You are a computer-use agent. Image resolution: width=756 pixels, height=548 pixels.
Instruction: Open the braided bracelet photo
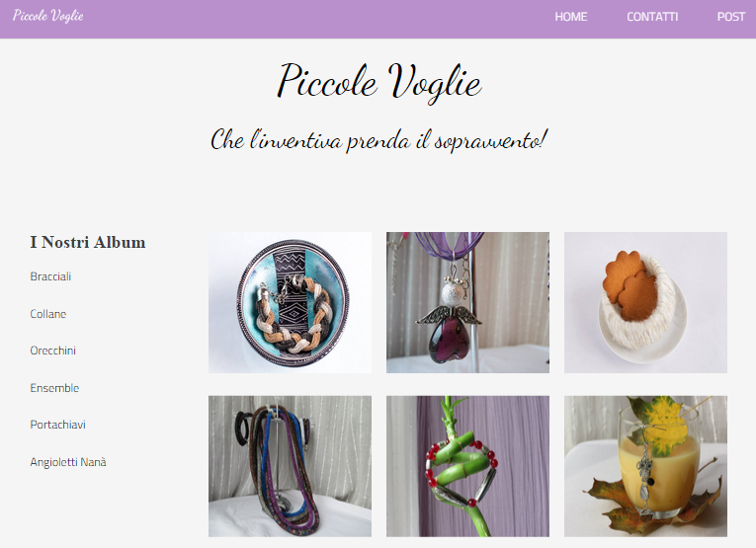(x=290, y=302)
